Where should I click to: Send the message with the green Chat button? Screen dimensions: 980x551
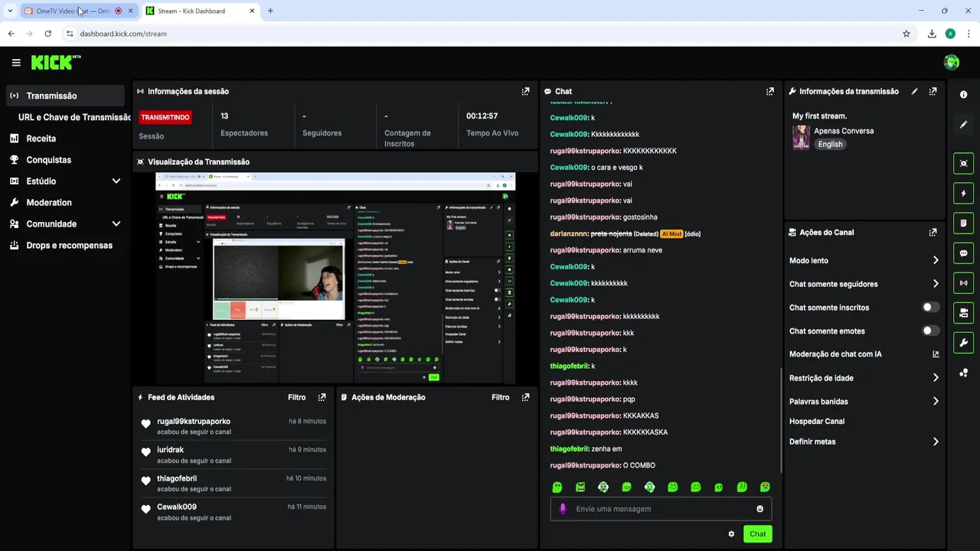(x=757, y=534)
